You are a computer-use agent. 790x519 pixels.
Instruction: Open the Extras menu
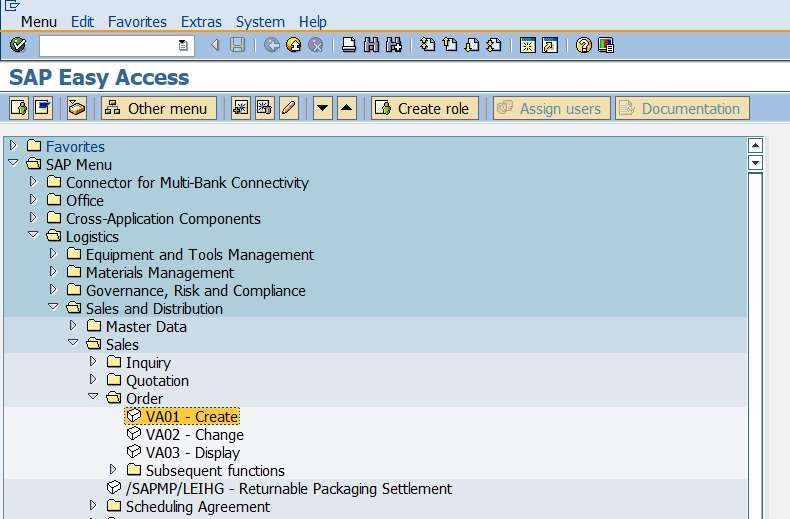pos(201,22)
